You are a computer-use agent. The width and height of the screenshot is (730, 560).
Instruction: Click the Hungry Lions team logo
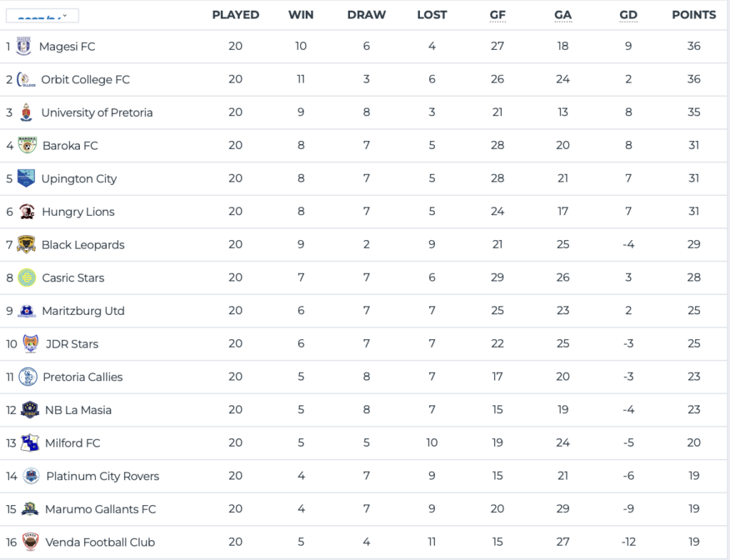point(27,212)
